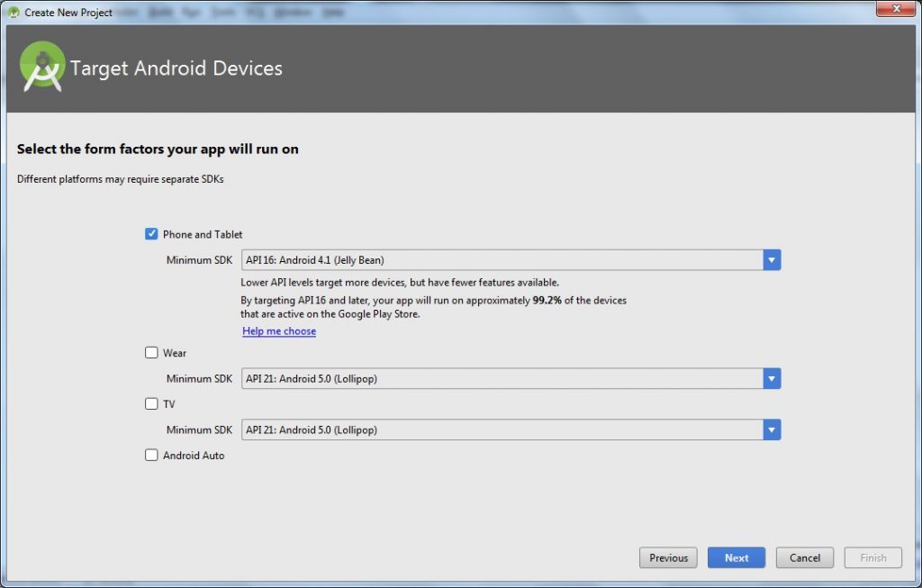Open the Help me choose link
The width and height of the screenshot is (922, 588).
coord(279,330)
